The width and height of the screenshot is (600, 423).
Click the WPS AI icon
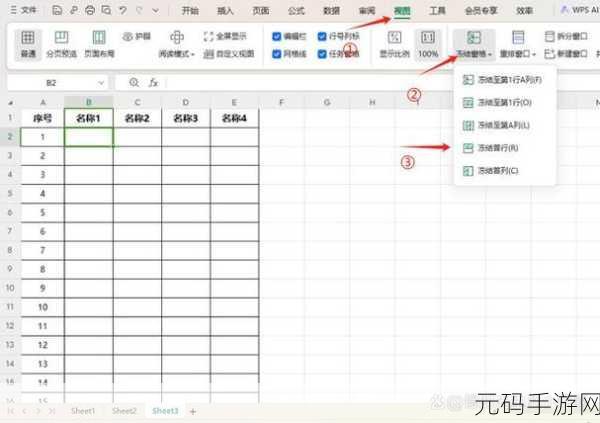pyautogui.click(x=564, y=10)
